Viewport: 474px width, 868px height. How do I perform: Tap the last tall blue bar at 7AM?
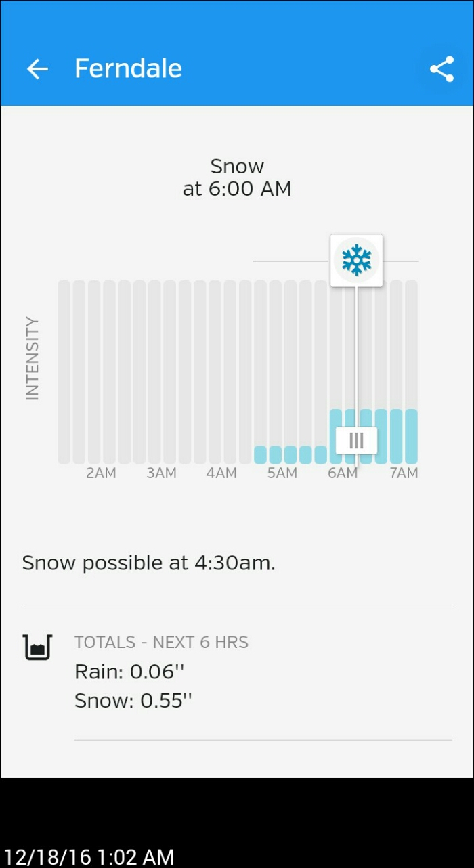[x=411, y=436]
